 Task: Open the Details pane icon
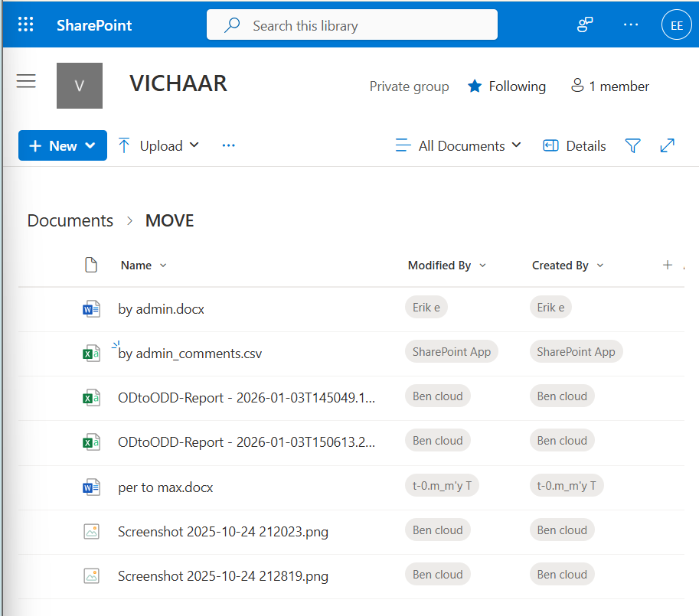pos(573,145)
